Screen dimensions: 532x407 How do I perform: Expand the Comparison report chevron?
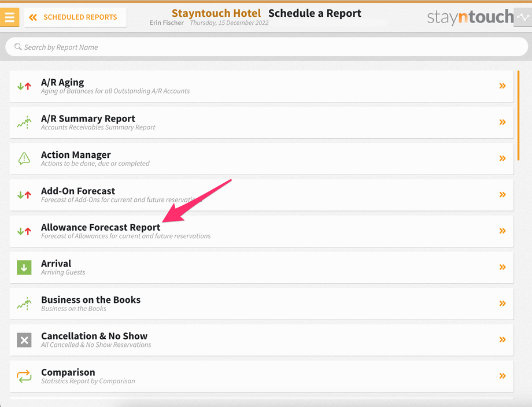pyautogui.click(x=503, y=376)
